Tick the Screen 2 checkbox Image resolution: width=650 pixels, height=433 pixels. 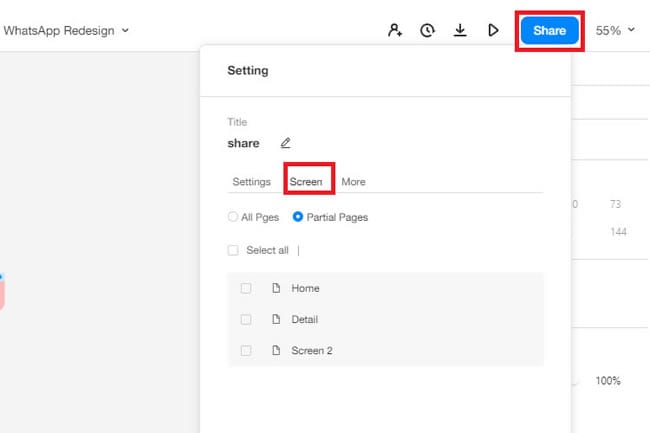pos(246,351)
